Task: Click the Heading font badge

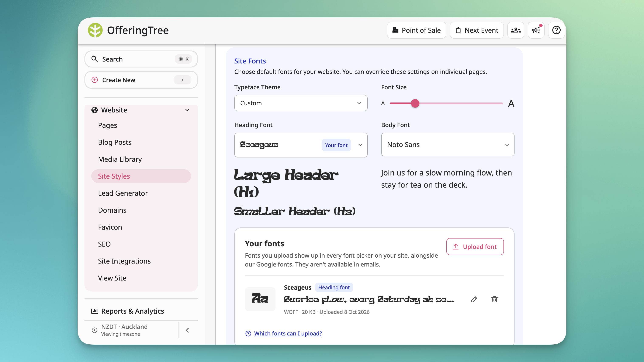Action: coord(334,288)
